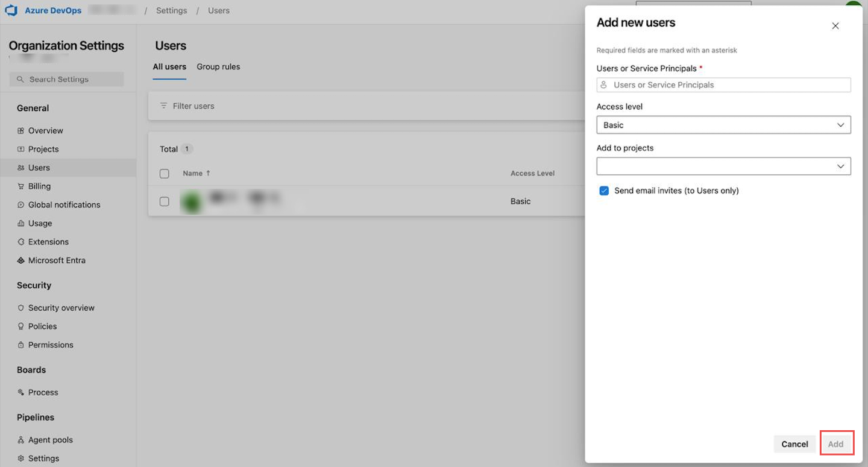This screenshot has height=467, width=868.
Task: Open the Access level dropdown
Action: tap(723, 125)
